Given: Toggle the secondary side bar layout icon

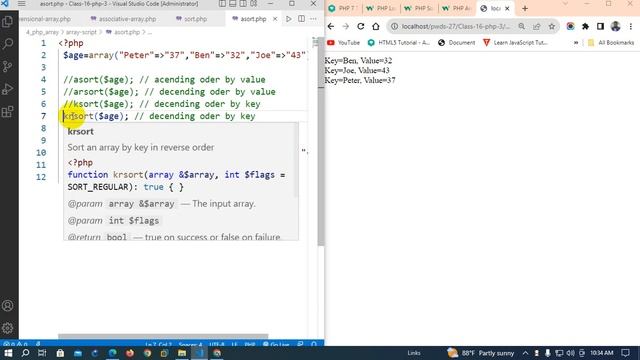Looking at the screenshot, I should [243, 4].
